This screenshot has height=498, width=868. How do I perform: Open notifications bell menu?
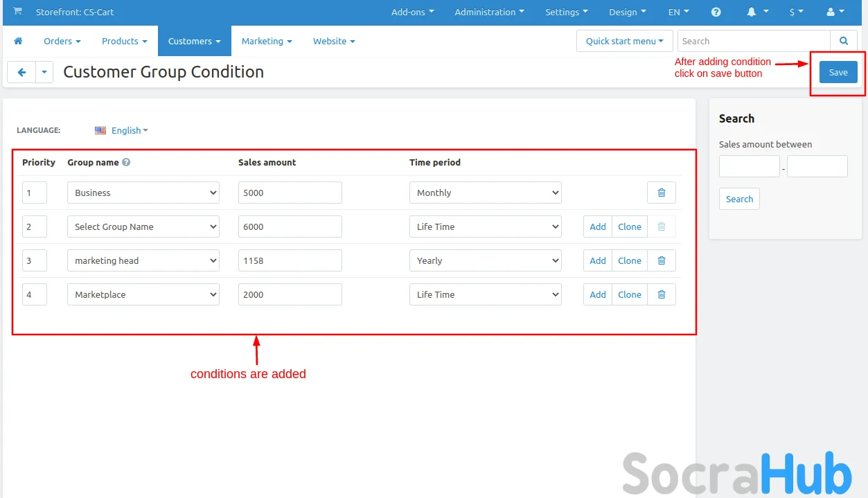point(756,12)
